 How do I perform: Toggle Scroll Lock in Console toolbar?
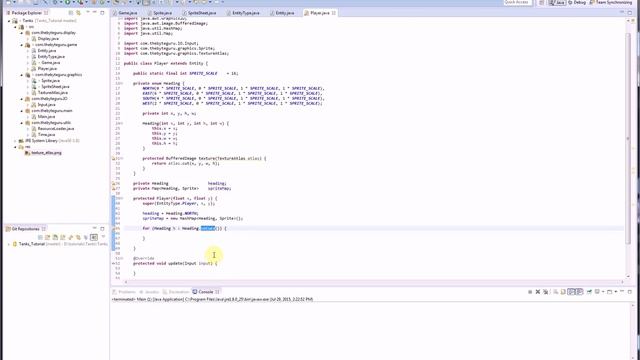(563, 292)
